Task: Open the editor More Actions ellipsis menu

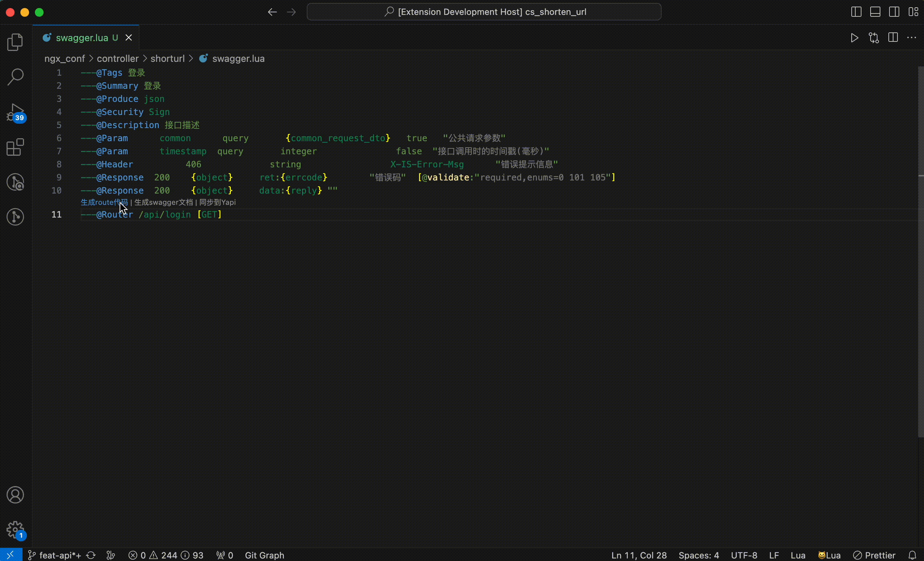Action: pyautogui.click(x=912, y=38)
